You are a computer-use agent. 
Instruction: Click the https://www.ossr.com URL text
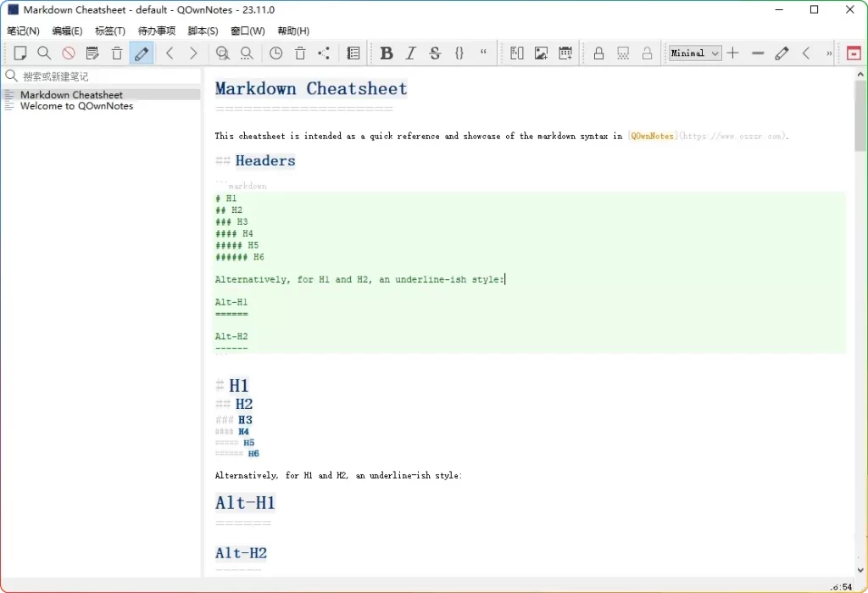732,136
